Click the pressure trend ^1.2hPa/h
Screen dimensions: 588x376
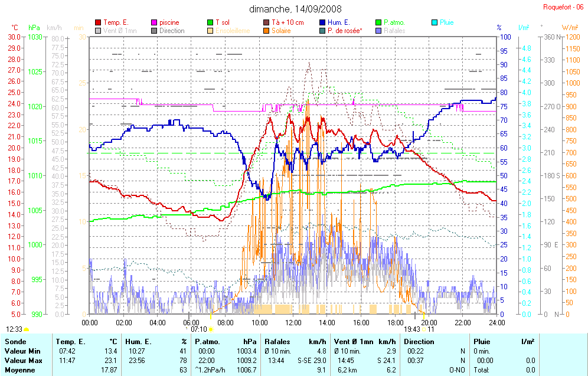pos(210,370)
